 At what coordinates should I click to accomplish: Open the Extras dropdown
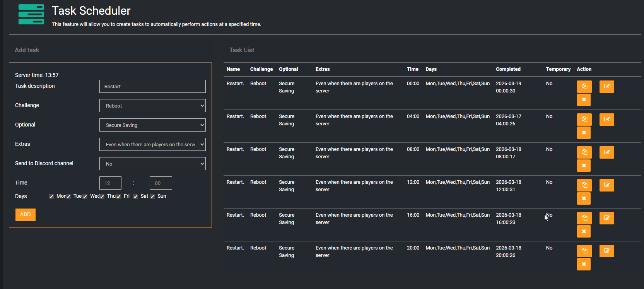[x=152, y=144]
